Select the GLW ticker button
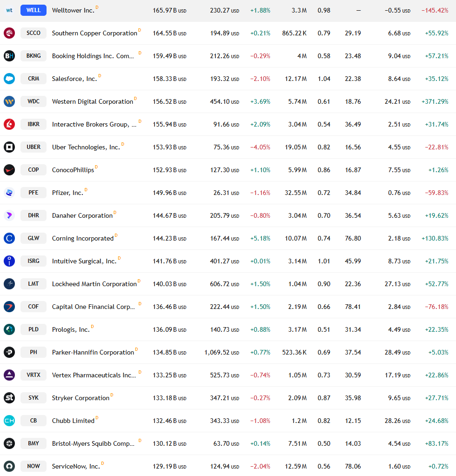This screenshot has height=476, width=456. click(34, 238)
